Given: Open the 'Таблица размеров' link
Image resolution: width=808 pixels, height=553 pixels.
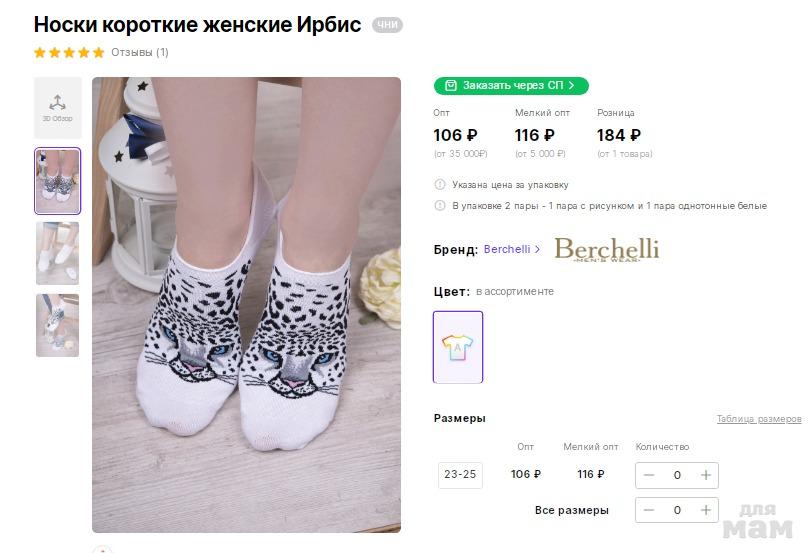Looking at the screenshot, I should click(759, 419).
